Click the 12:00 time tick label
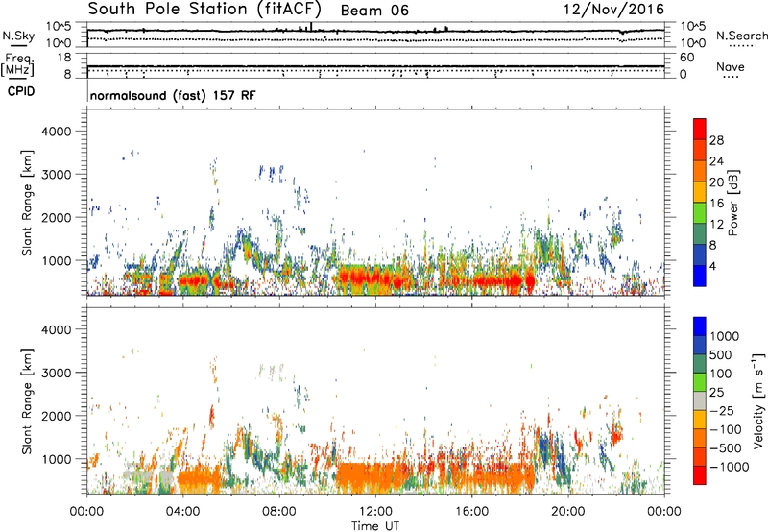 point(375,512)
